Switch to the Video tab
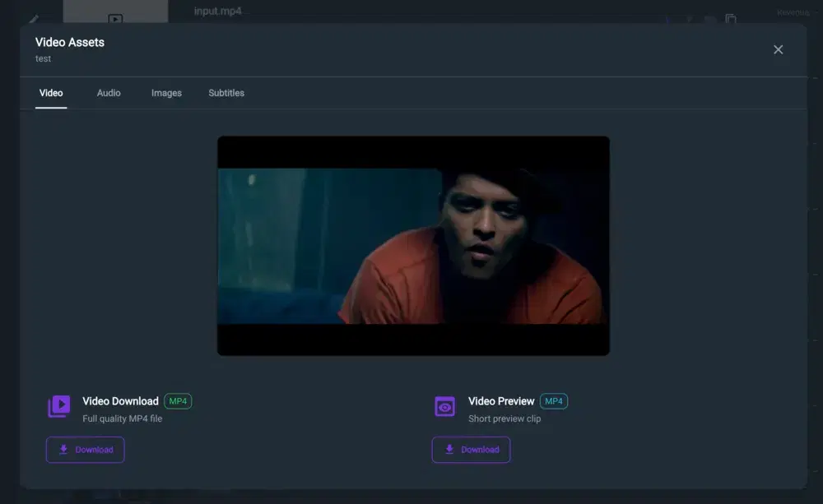 51,94
